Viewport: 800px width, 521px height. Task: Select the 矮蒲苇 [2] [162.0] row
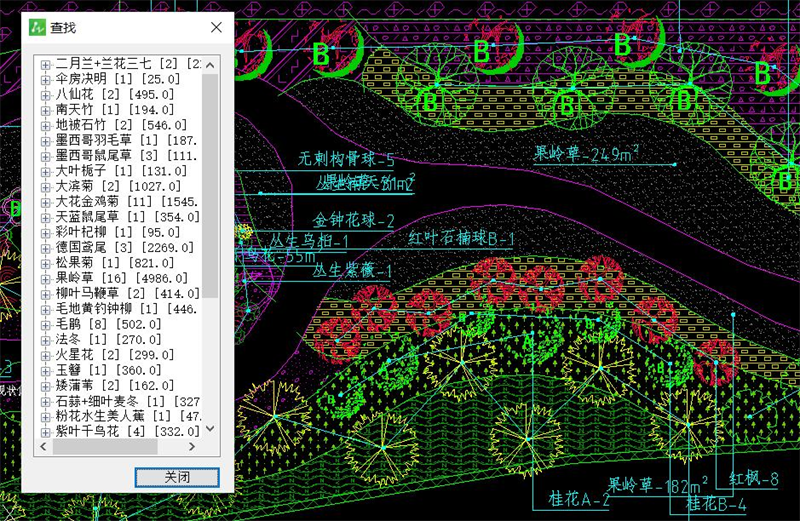tap(115, 385)
